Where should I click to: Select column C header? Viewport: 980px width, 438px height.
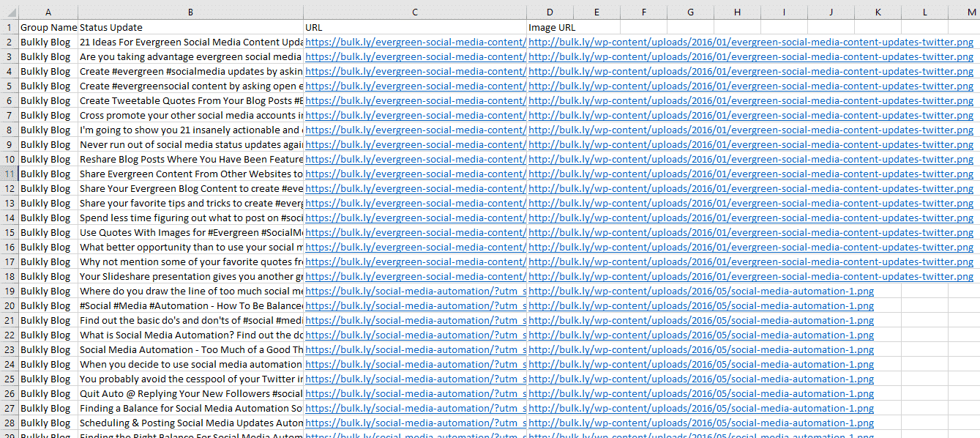pyautogui.click(x=415, y=12)
